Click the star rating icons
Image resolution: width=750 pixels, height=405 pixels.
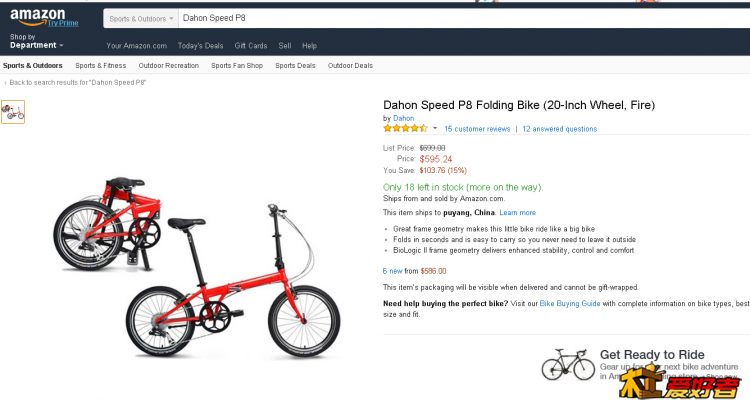tap(405, 128)
